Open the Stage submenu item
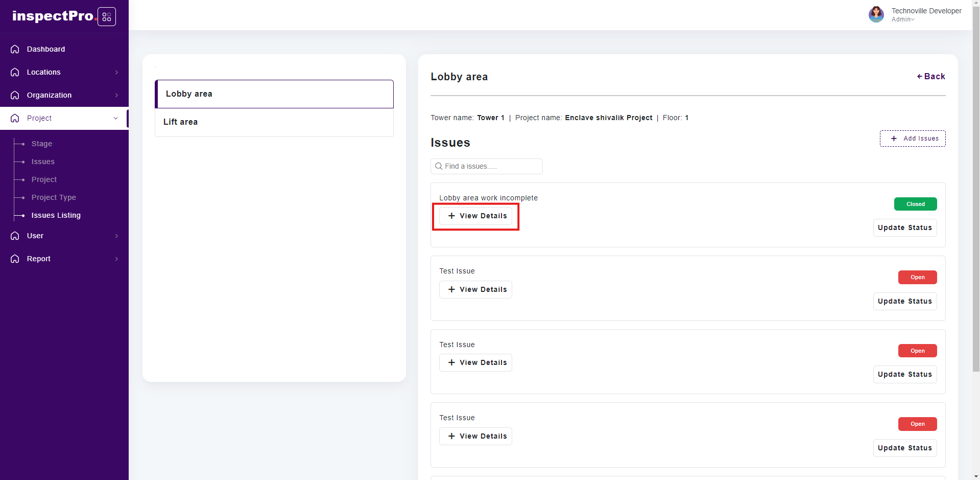Screen dimensions: 980x480 [x=42, y=144]
